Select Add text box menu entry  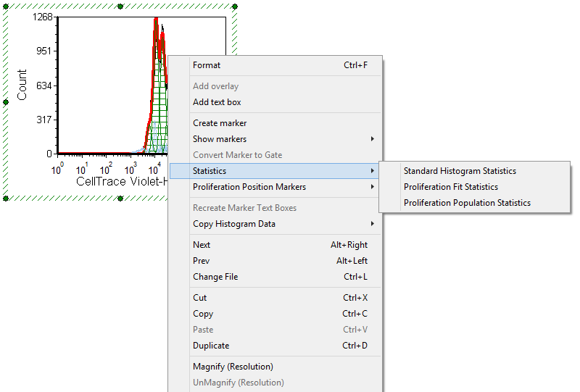pos(217,102)
